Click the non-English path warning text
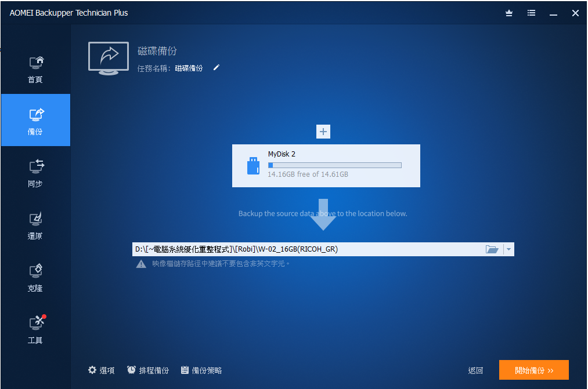 221,264
